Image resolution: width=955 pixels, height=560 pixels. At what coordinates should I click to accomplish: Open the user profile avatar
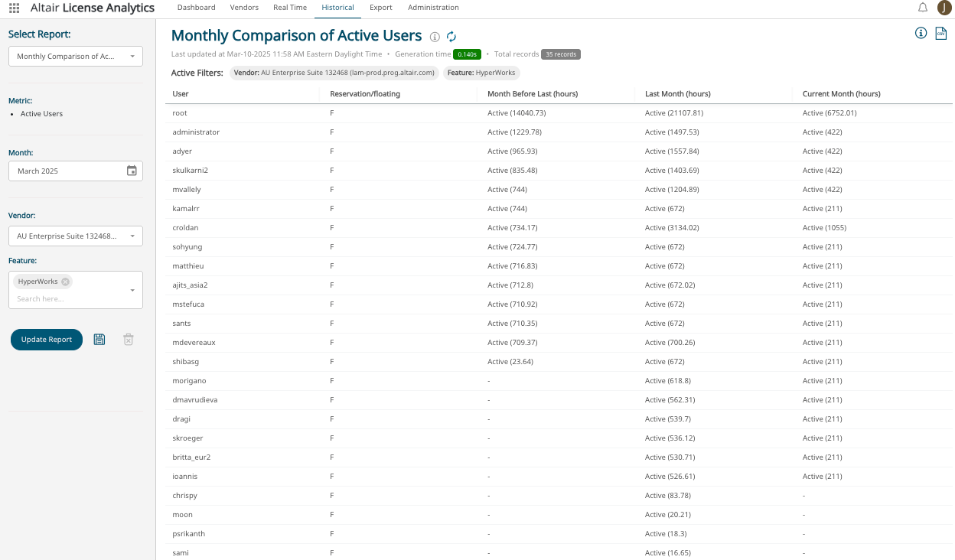(x=944, y=8)
